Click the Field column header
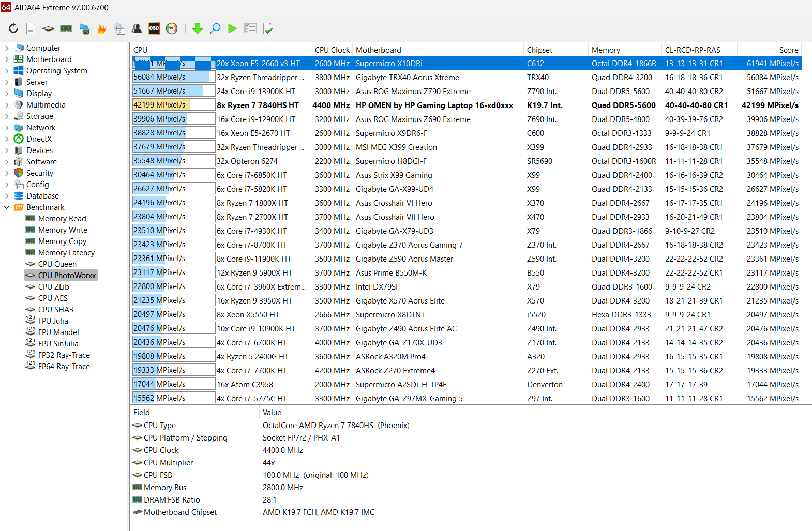The image size is (812, 531). click(194, 413)
